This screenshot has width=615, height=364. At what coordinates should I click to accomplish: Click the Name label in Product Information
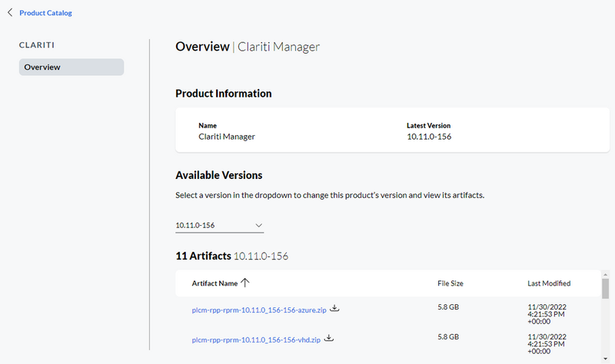[x=208, y=126]
